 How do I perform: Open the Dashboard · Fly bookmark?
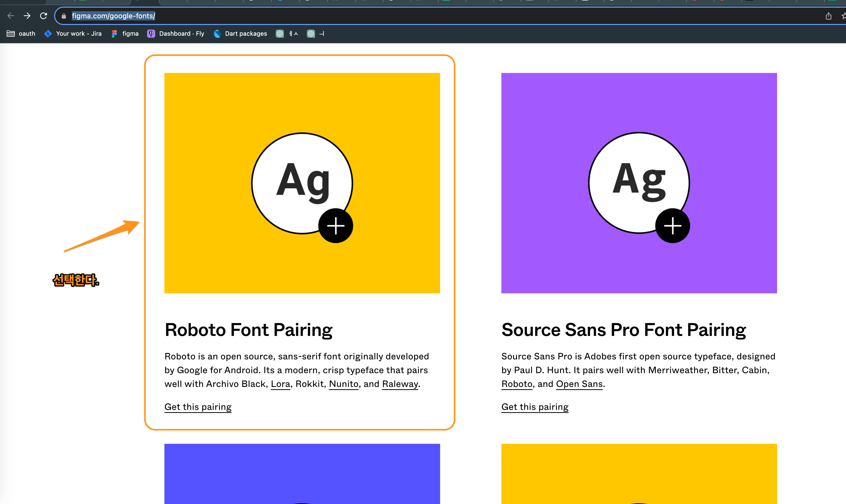(x=176, y=34)
